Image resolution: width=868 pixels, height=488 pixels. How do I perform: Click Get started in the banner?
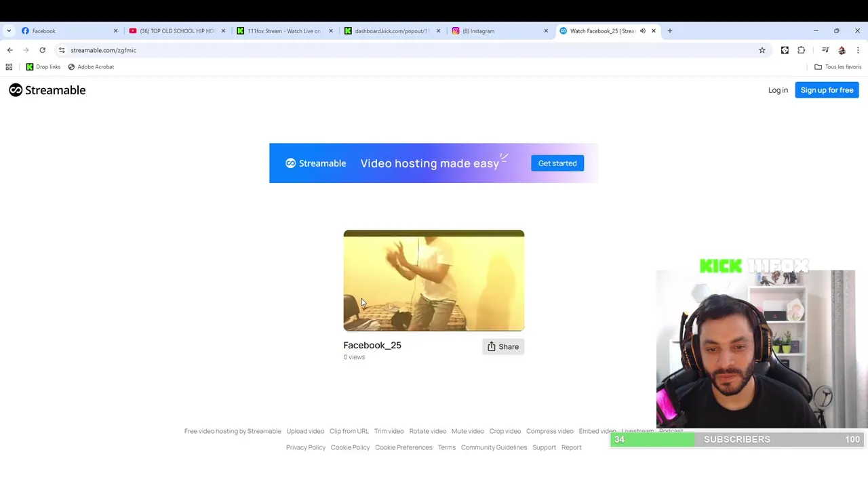pyautogui.click(x=557, y=163)
